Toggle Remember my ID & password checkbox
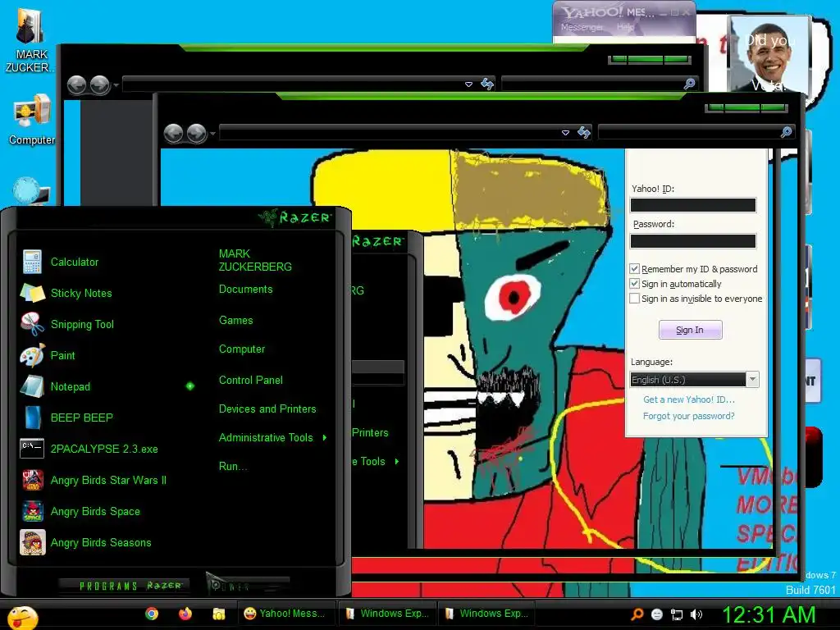840x630 pixels. tap(634, 269)
